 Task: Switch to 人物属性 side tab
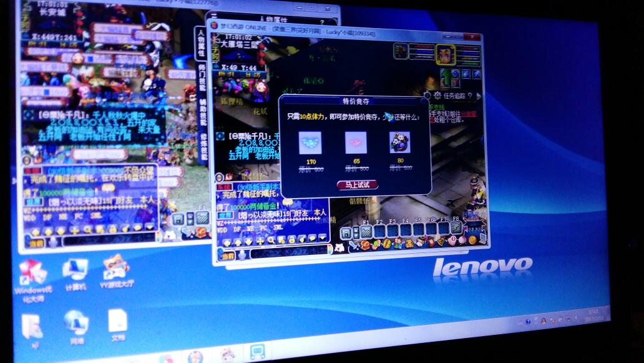tap(201, 42)
